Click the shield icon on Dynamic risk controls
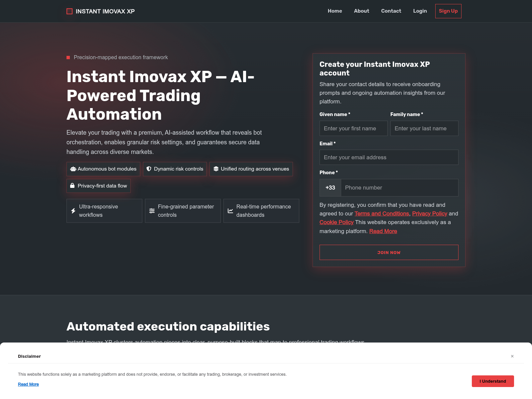The width and height of the screenshot is (532, 399). 149,169
